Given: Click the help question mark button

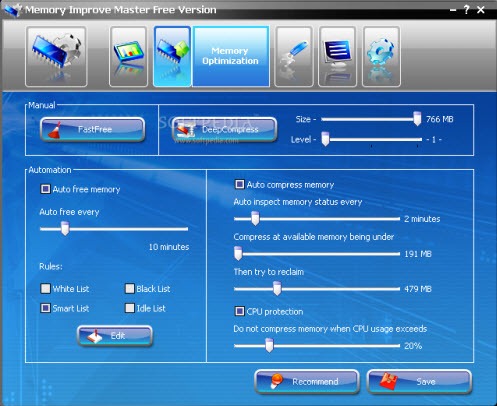Looking at the screenshot, I should click(x=467, y=10).
